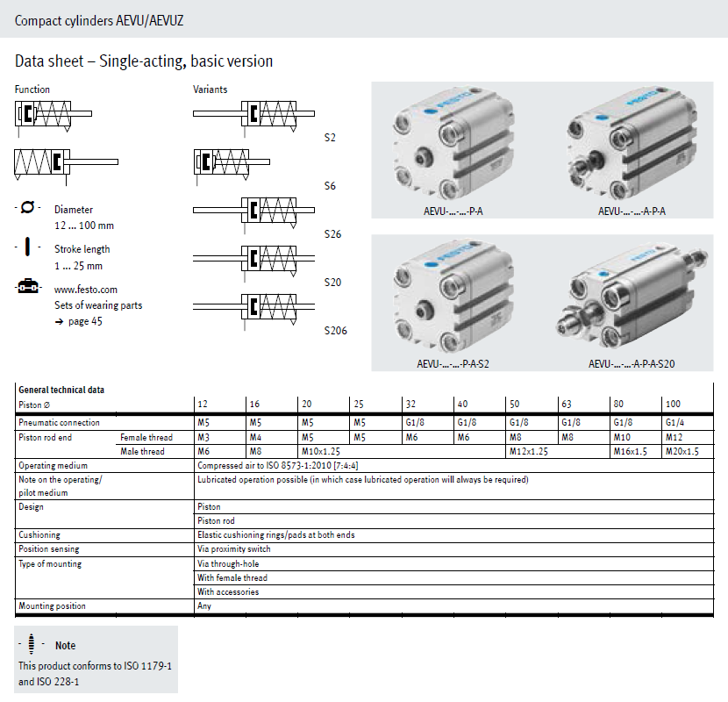Click the 'Mounting position' row label
The image size is (728, 702).
tap(52, 605)
